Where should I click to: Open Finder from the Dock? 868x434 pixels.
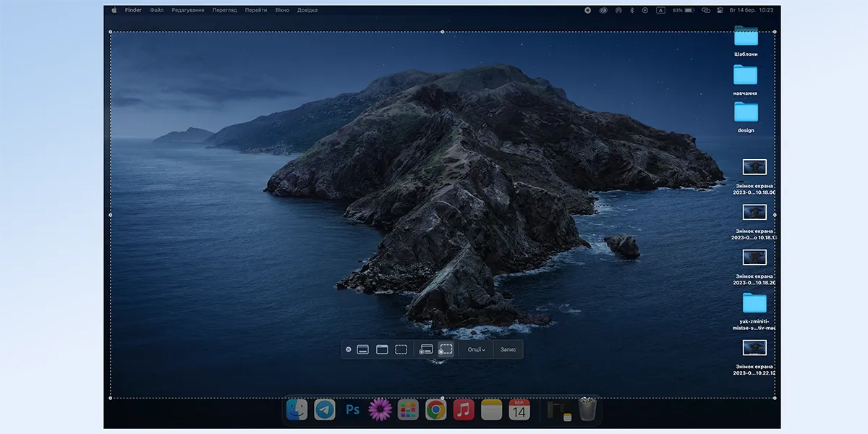tap(297, 410)
